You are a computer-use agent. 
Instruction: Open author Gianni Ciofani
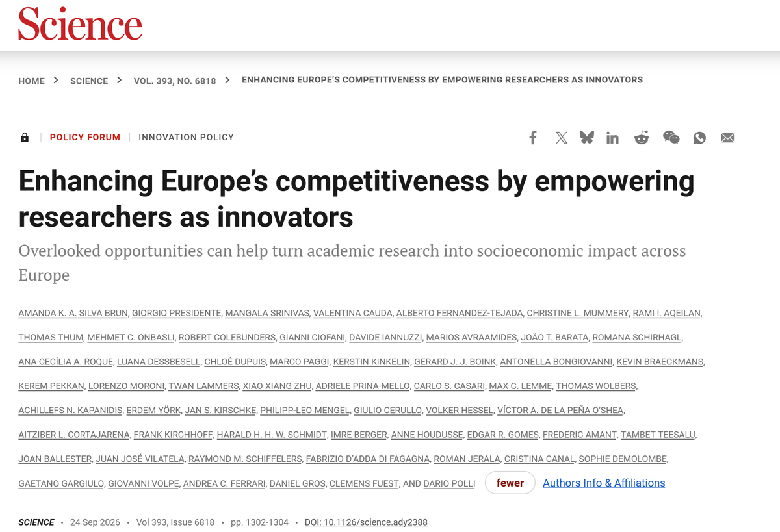[x=313, y=337]
